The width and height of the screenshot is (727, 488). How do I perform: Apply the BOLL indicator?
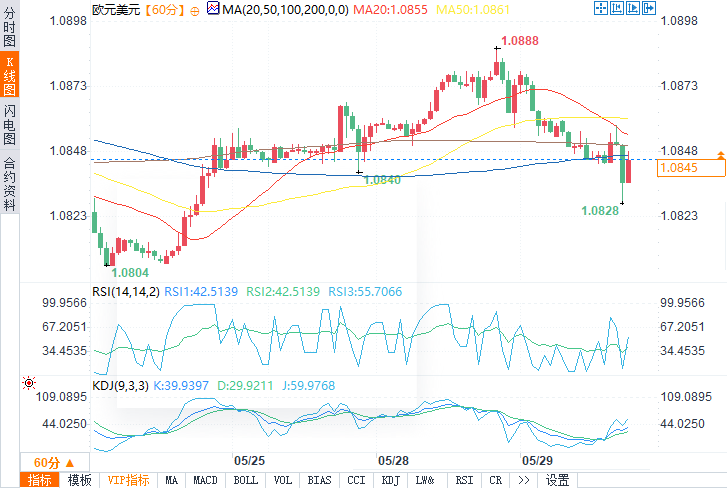245,480
